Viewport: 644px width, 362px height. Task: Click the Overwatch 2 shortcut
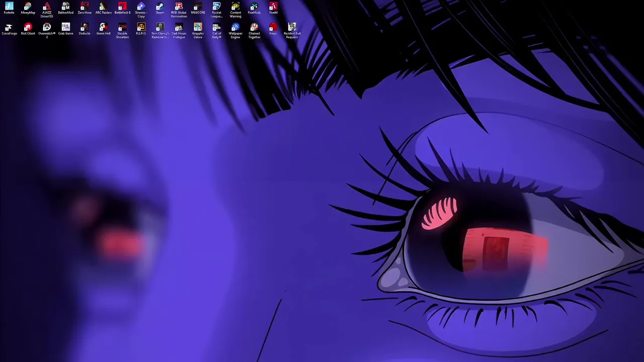click(x=47, y=31)
